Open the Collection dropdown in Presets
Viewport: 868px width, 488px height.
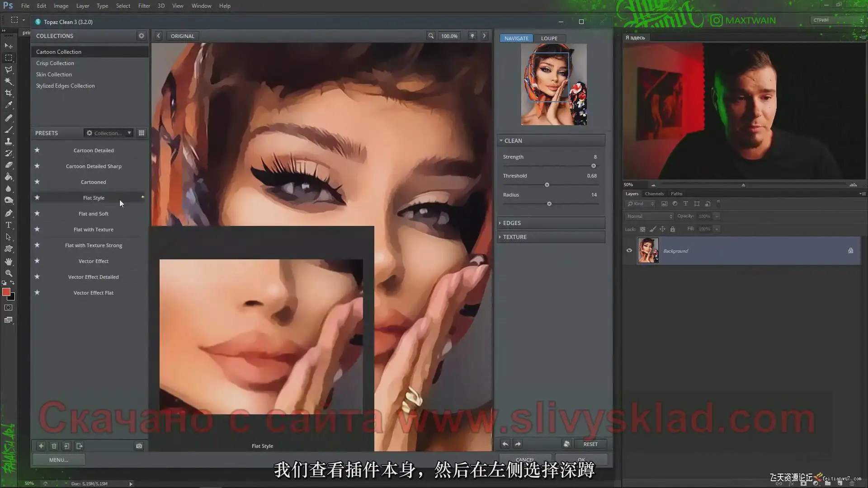click(109, 133)
